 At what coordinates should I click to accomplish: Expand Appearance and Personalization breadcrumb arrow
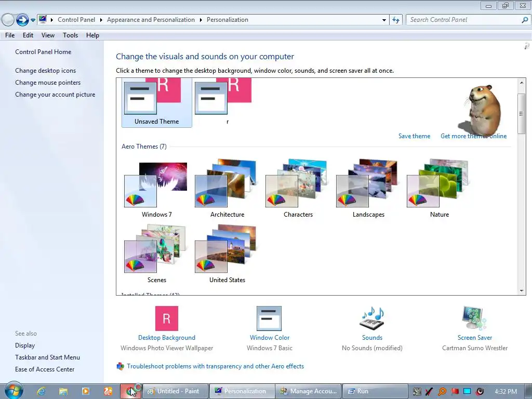tap(201, 20)
